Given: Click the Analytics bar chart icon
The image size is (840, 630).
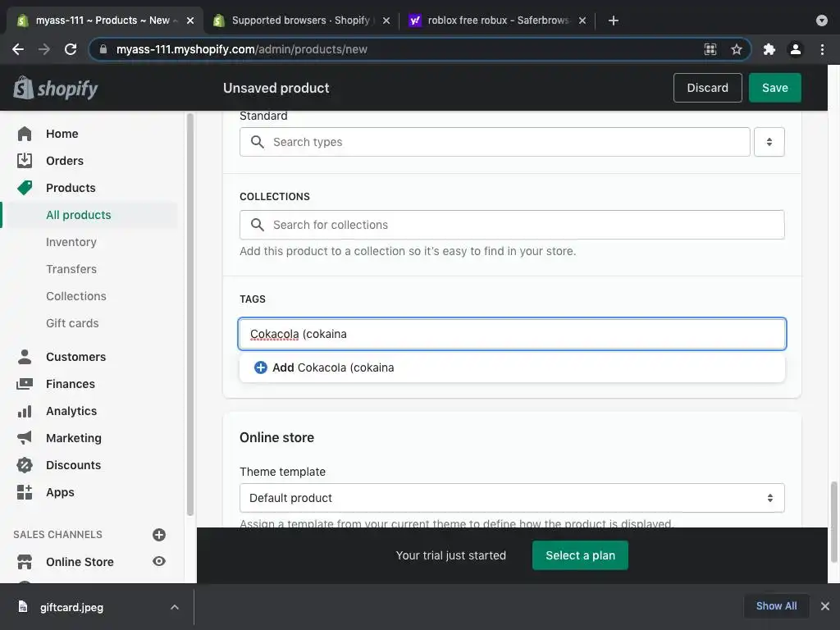Looking at the screenshot, I should (x=25, y=411).
